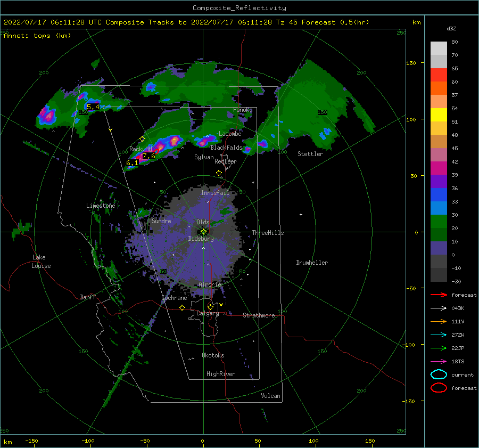
Task: Click the RedDeer city label
Action: point(226,161)
